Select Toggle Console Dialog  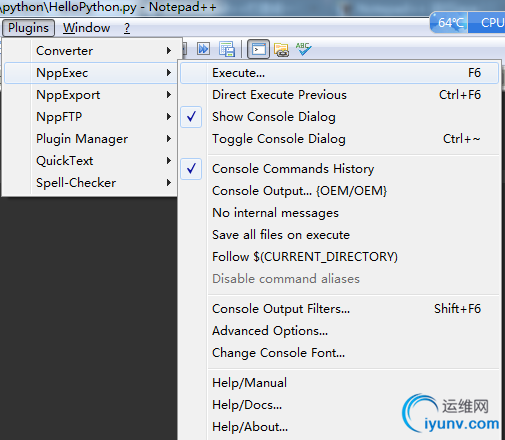[339, 139]
